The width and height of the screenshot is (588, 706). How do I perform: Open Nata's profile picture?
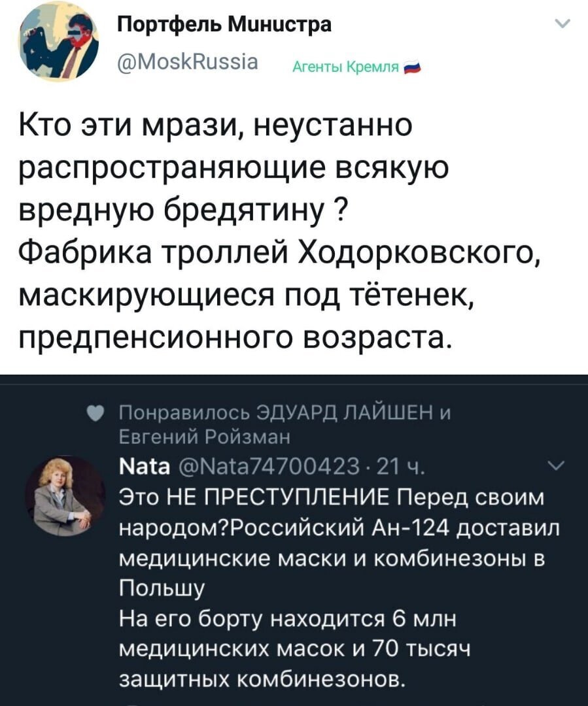65,496
